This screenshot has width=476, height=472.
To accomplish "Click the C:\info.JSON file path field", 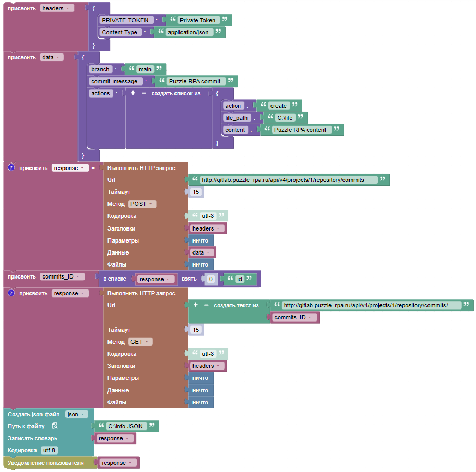I will pos(125,426).
